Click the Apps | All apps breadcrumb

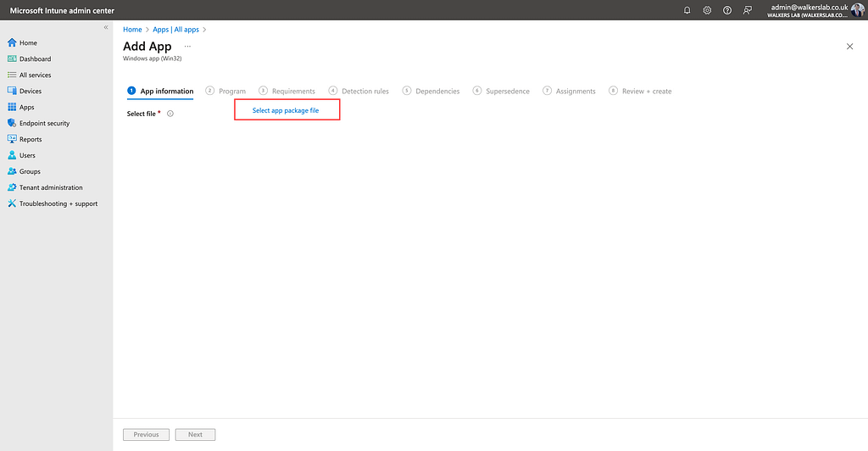tap(175, 30)
